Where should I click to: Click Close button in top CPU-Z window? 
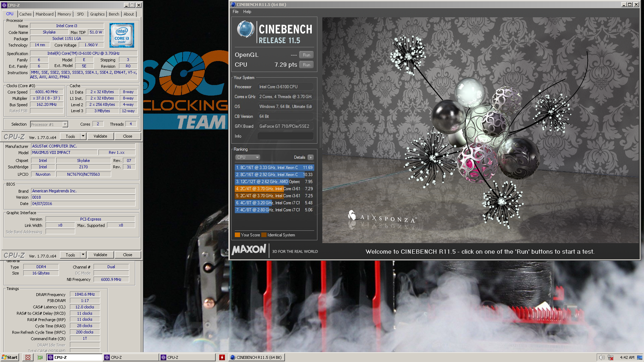tap(127, 136)
